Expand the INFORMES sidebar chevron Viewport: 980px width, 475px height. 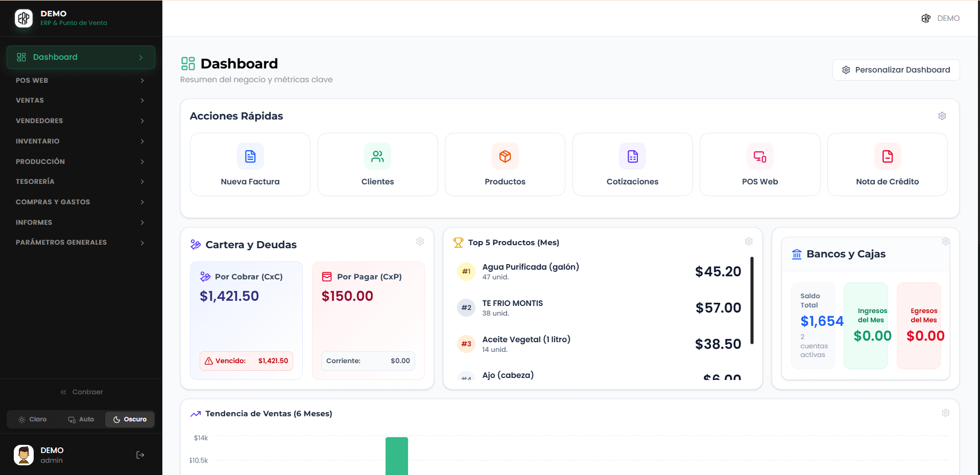click(x=142, y=223)
